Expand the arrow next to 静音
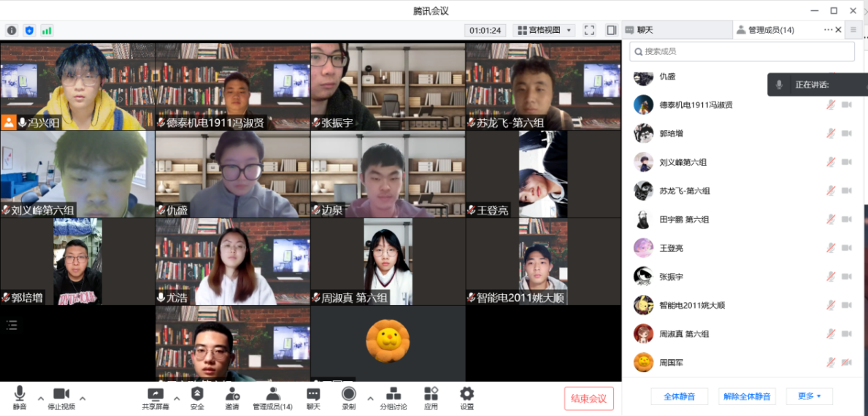The height and width of the screenshot is (416, 868). [x=41, y=398]
